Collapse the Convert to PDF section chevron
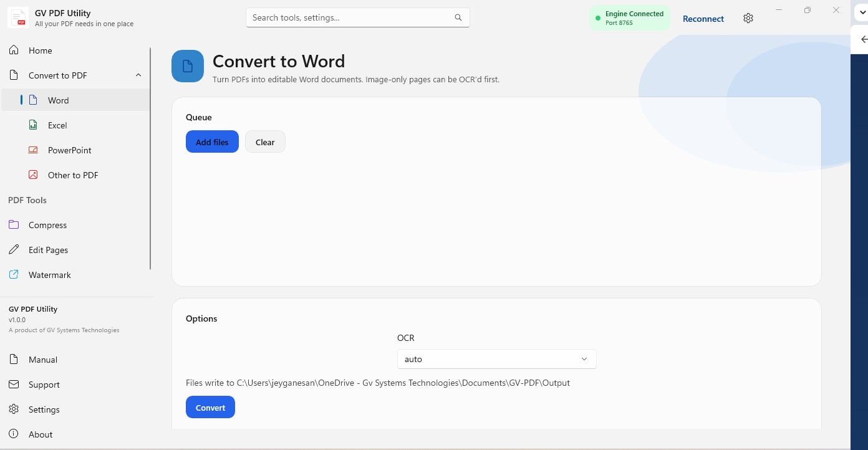The width and height of the screenshot is (868, 450). (x=138, y=75)
